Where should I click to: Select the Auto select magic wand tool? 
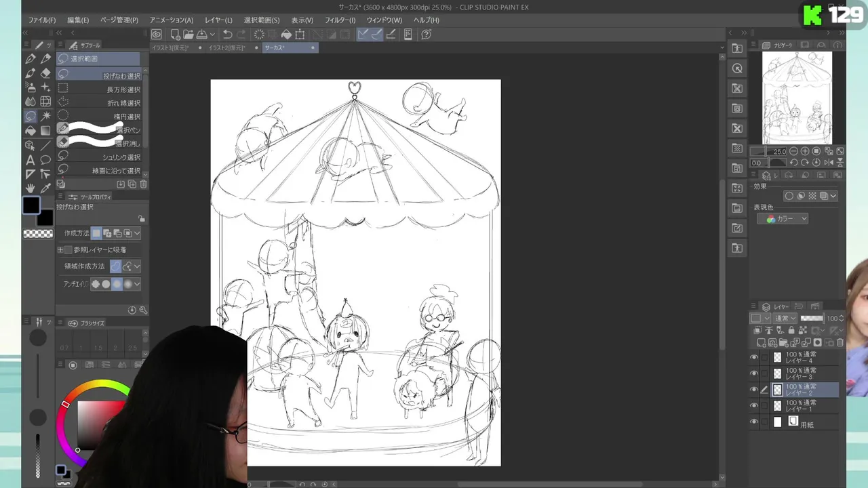[x=45, y=116]
